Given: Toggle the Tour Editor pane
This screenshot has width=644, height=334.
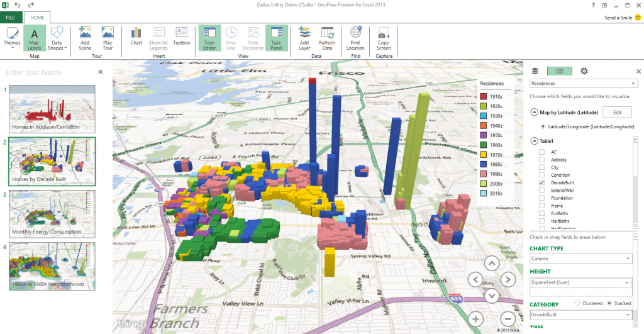Looking at the screenshot, I should pyautogui.click(x=209, y=38).
